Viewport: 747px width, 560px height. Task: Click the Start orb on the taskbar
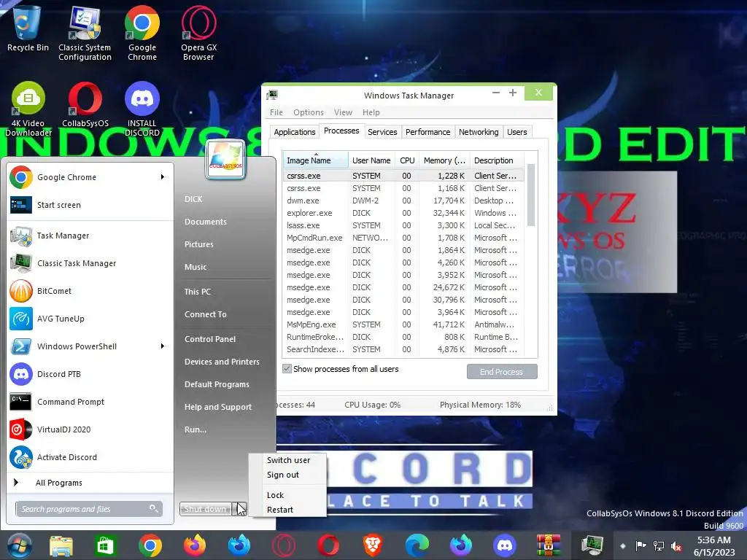(20, 545)
